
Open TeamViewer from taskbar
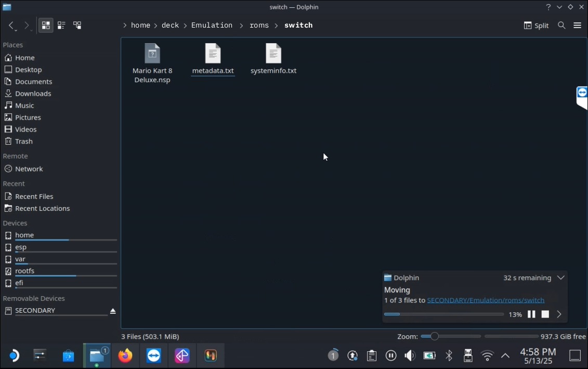(x=154, y=355)
